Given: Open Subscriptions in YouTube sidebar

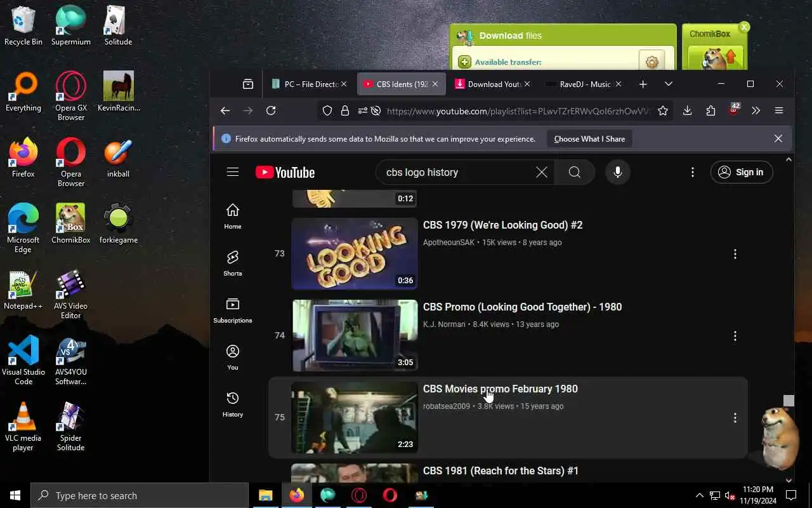Looking at the screenshot, I should 233,310.
